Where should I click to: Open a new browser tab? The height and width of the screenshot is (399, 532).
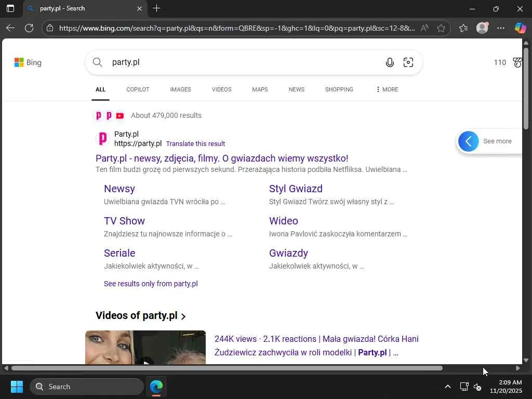[x=156, y=8]
